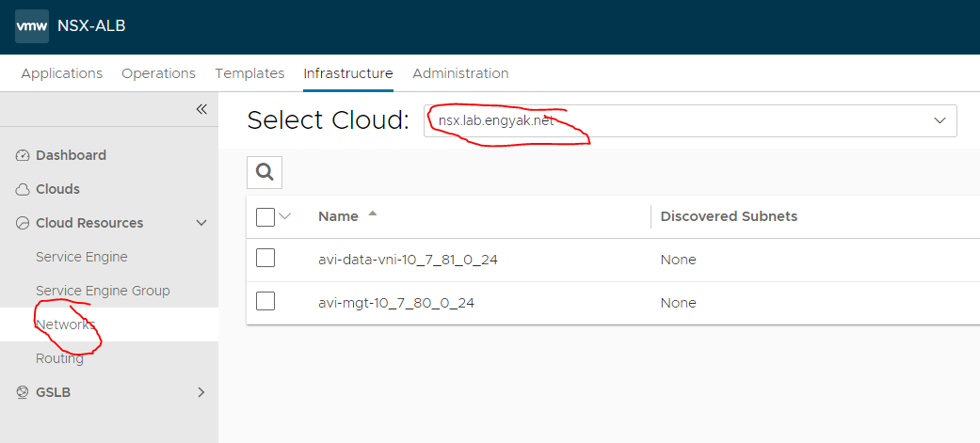980x443 pixels.
Task: Open selection options arrow beside header checkbox
Action: 285,216
